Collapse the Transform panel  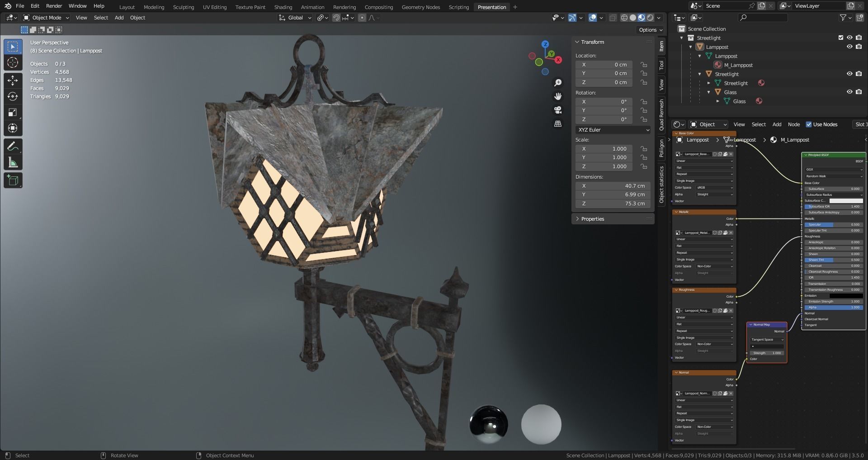point(577,42)
